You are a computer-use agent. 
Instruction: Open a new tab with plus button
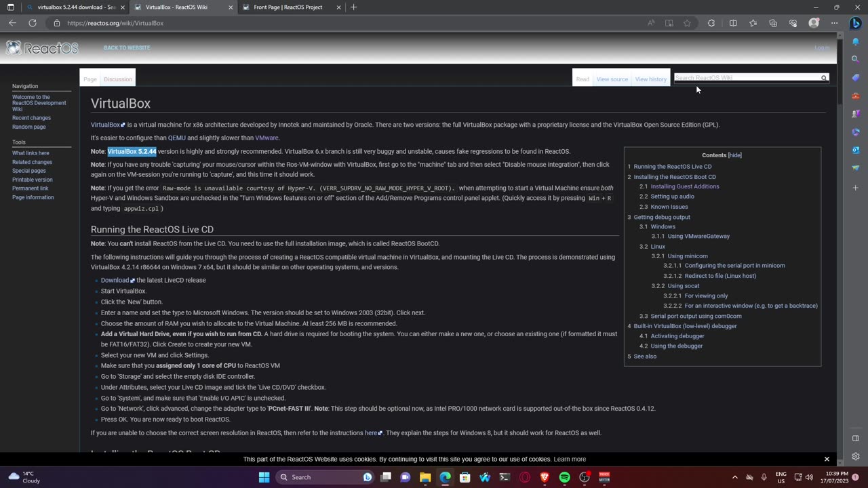coord(353,7)
